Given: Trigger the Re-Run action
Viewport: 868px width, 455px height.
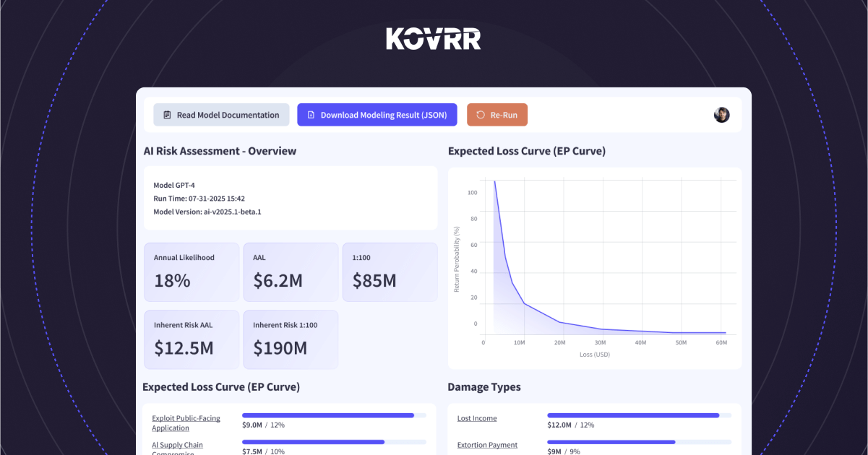Looking at the screenshot, I should click(x=497, y=114).
